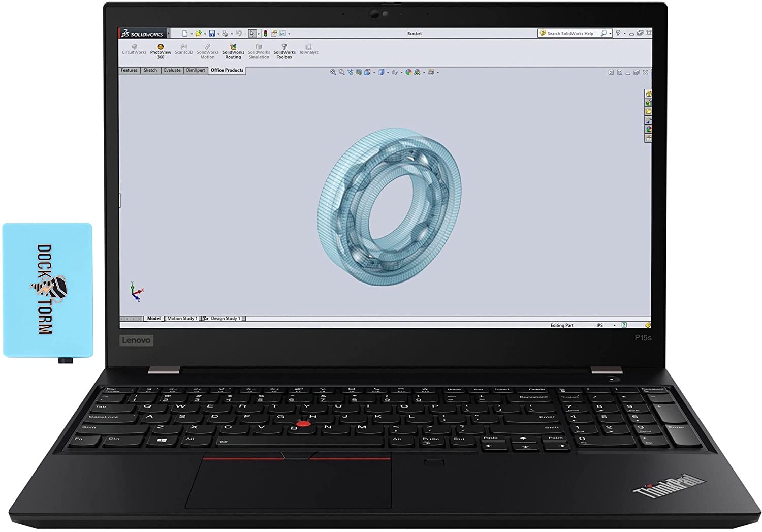Open the Display Style dropdown arrow
Viewport: 762px width, 532px height.
tap(388, 73)
